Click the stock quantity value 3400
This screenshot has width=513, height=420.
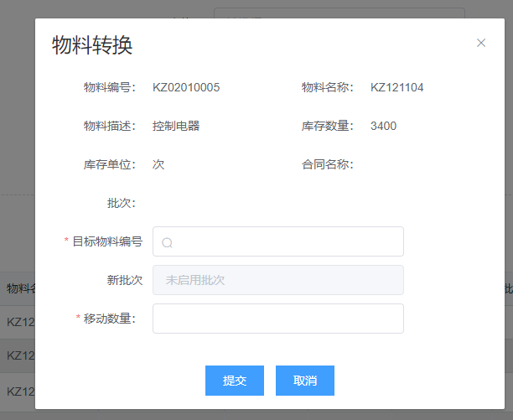point(383,126)
